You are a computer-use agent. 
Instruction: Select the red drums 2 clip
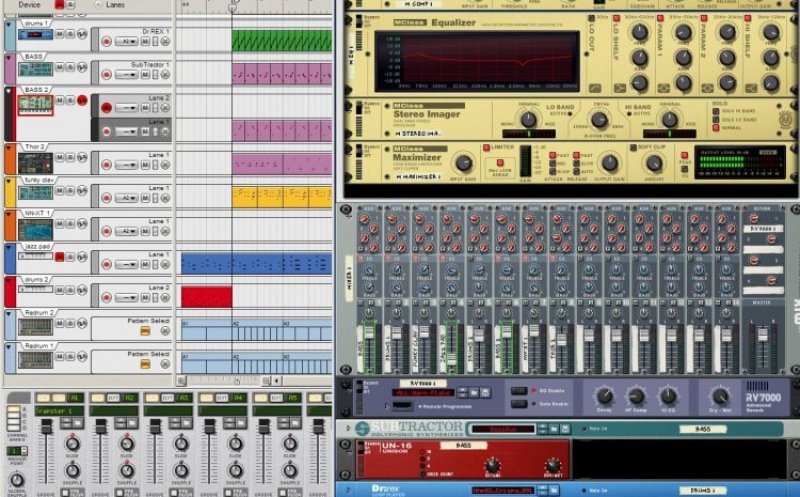207,297
